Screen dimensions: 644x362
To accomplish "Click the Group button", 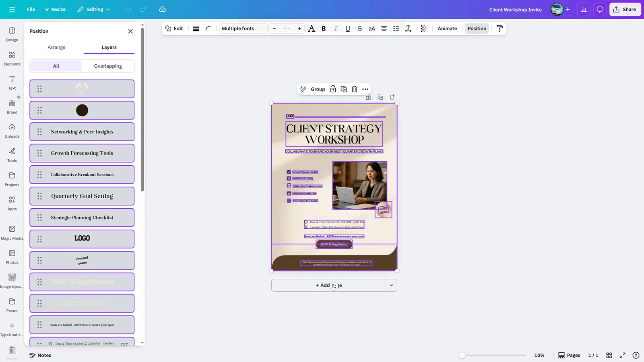I will point(318,89).
